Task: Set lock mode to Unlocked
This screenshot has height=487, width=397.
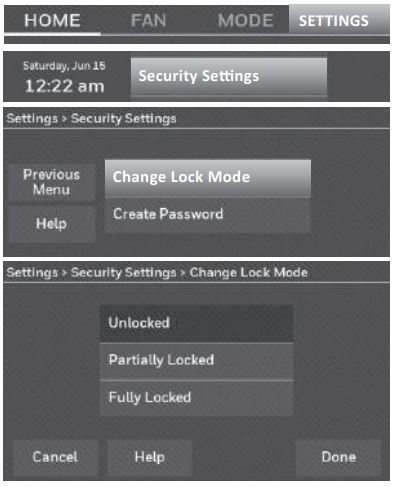Action: pos(196,323)
